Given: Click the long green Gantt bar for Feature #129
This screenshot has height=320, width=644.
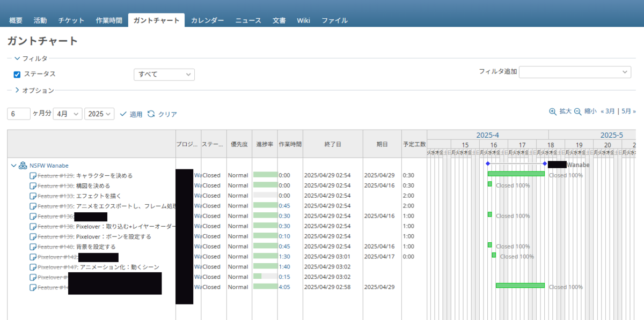Looking at the screenshot, I should [x=516, y=174].
